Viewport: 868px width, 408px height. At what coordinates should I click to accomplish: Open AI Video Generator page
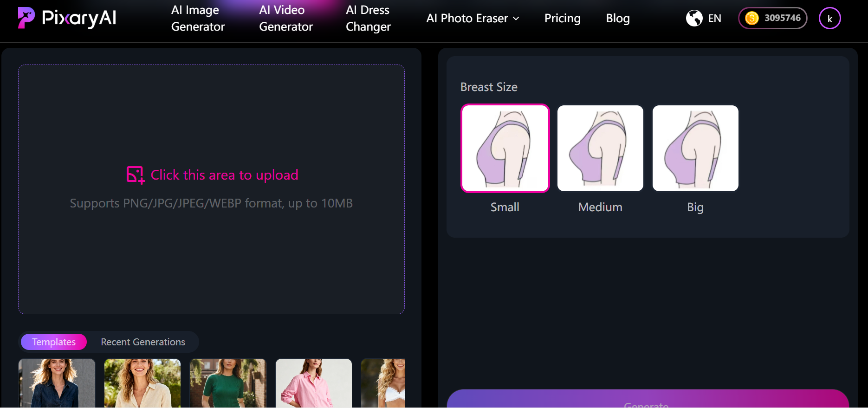[x=286, y=19]
